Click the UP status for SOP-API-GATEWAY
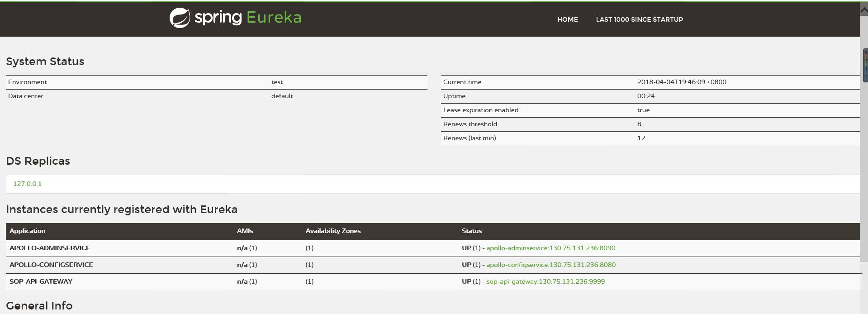The height and width of the screenshot is (314, 868). point(466,281)
